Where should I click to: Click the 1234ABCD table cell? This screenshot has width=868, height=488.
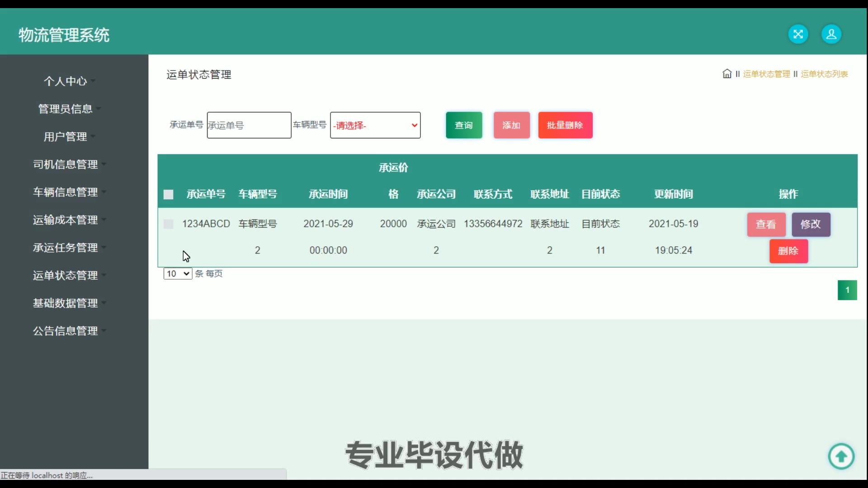206,224
